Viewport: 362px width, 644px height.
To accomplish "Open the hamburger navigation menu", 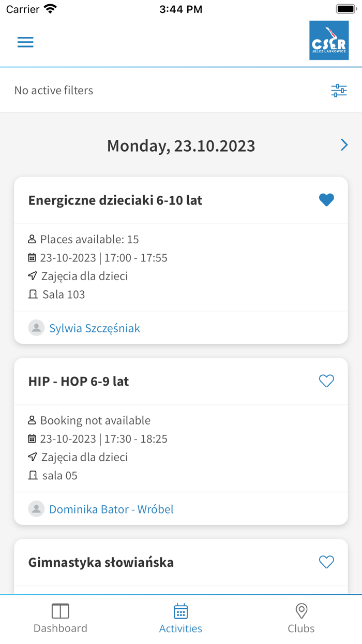I will pos(25,42).
